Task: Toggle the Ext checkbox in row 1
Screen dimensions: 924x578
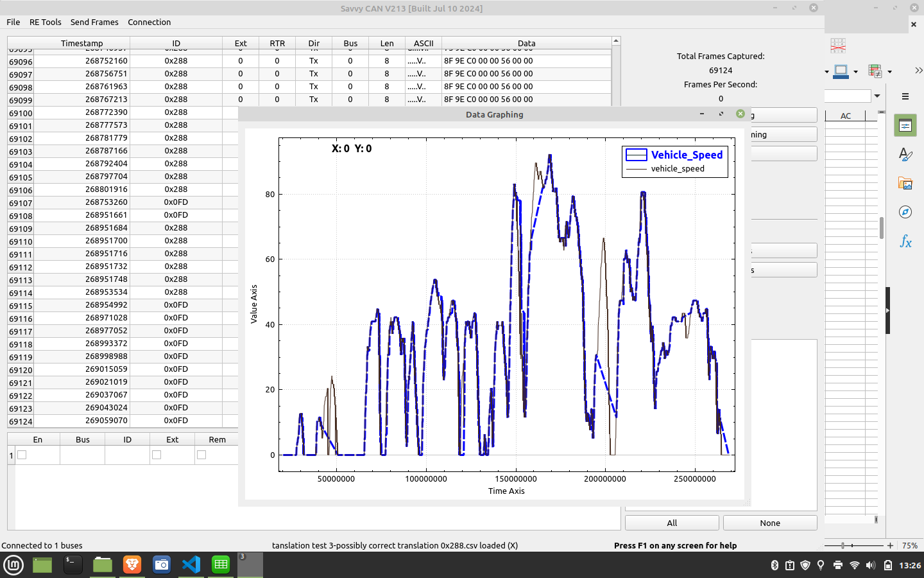Action: pyautogui.click(x=157, y=455)
